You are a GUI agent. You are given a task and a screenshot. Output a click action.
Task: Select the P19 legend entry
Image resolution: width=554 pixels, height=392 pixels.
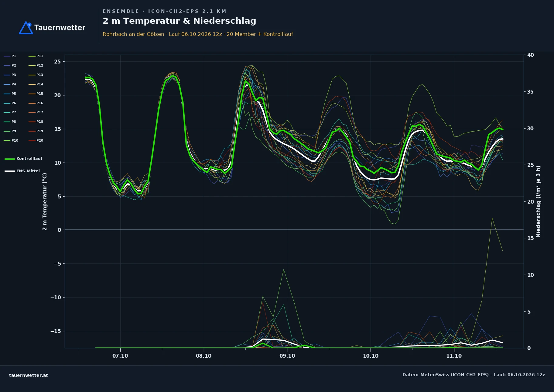36,131
